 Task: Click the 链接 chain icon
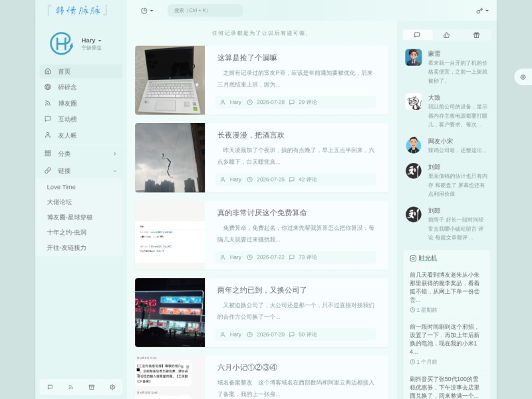[48, 170]
